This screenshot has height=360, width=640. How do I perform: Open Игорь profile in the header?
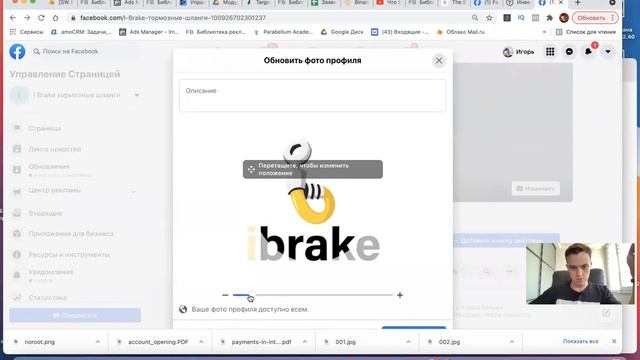[x=518, y=52]
